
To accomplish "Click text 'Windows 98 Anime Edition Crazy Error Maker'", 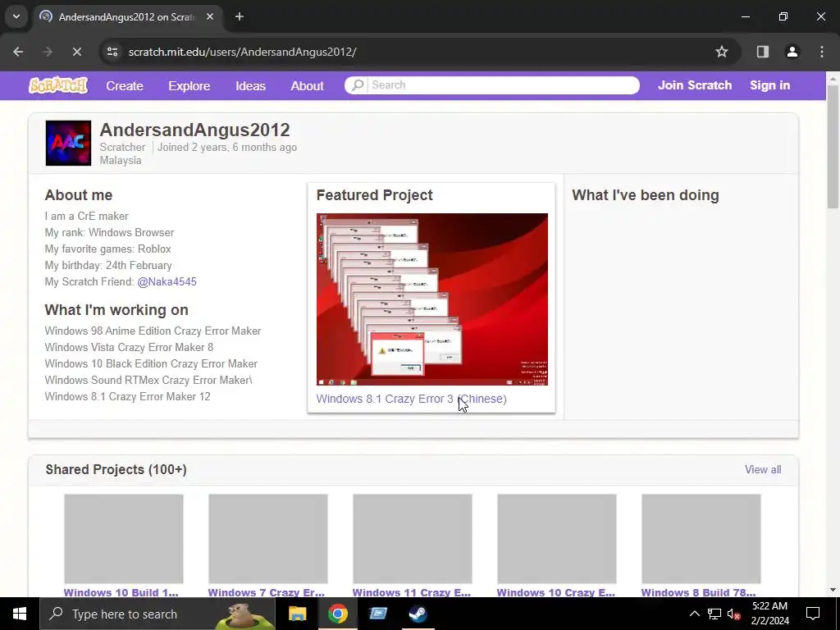I will (153, 331).
